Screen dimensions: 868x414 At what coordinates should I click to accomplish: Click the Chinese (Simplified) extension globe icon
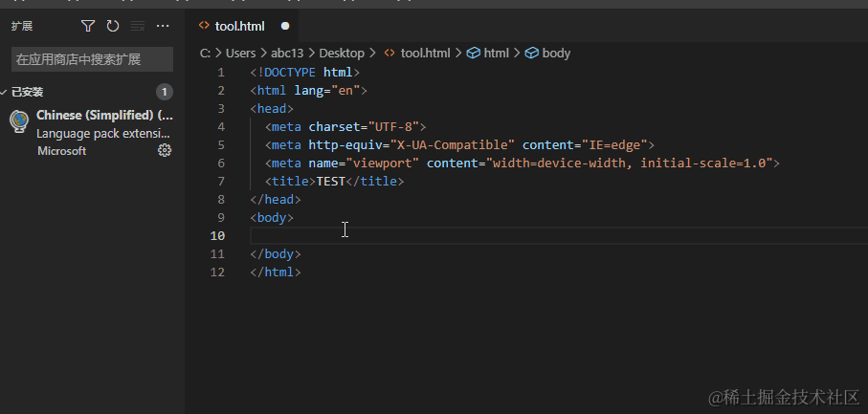[19, 121]
